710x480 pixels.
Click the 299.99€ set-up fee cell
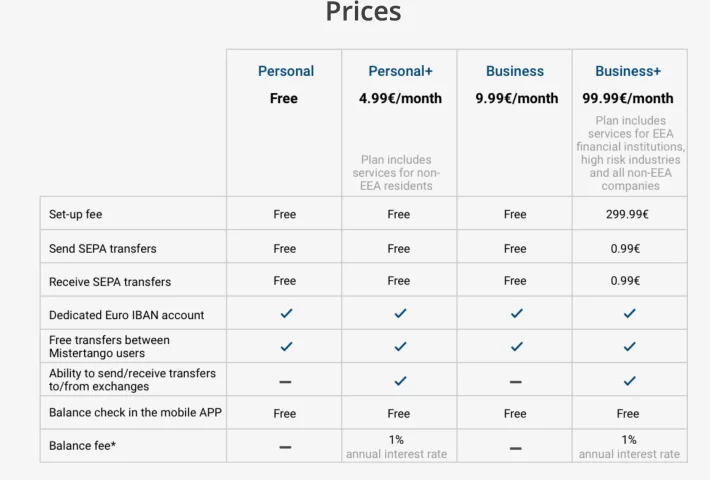[x=627, y=214]
